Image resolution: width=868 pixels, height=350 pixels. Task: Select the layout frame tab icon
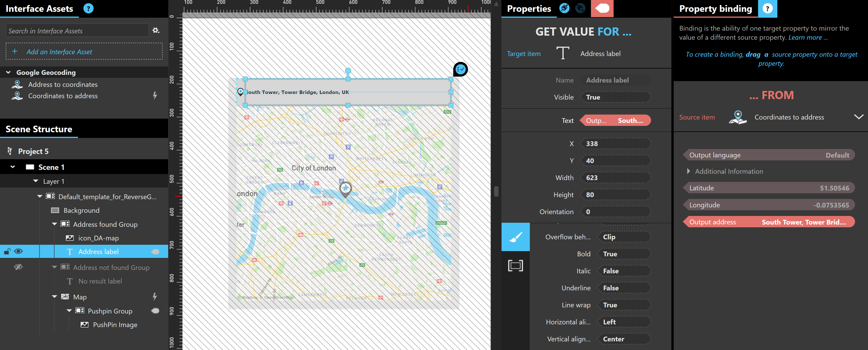tap(516, 266)
